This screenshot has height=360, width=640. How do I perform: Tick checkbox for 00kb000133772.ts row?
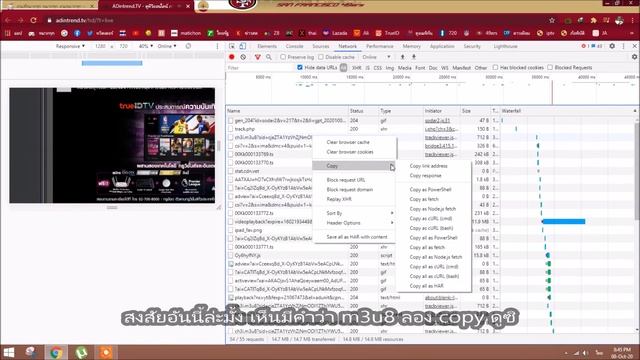click(x=231, y=213)
